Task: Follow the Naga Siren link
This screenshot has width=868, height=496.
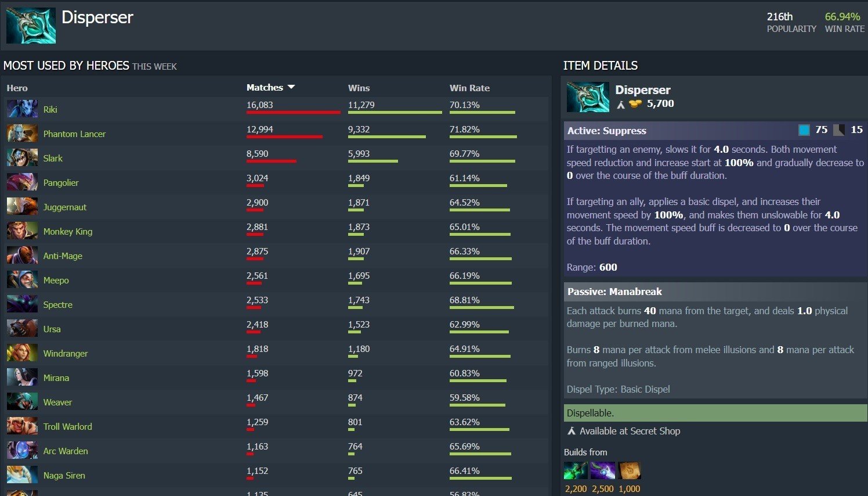Action: [64, 475]
